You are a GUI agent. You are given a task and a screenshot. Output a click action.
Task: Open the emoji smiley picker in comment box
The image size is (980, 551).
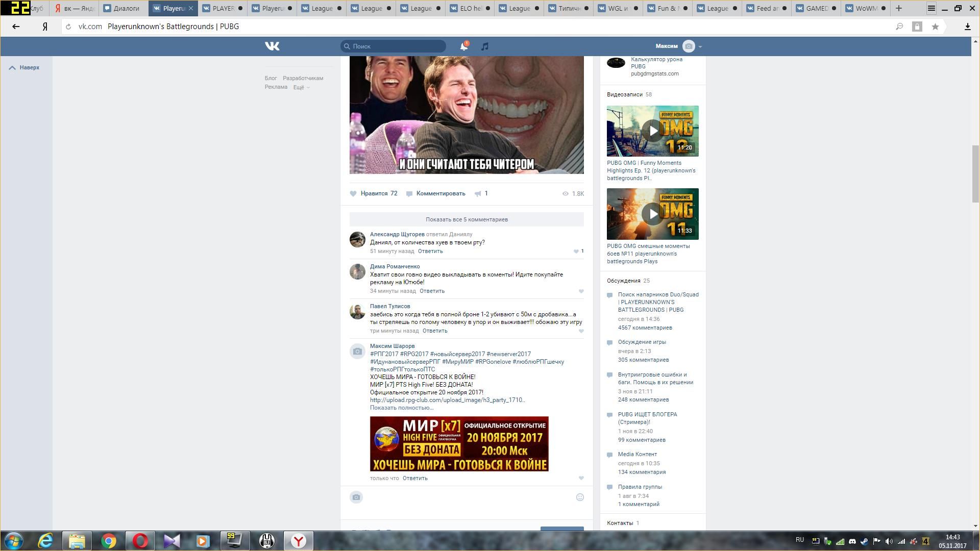tap(580, 497)
